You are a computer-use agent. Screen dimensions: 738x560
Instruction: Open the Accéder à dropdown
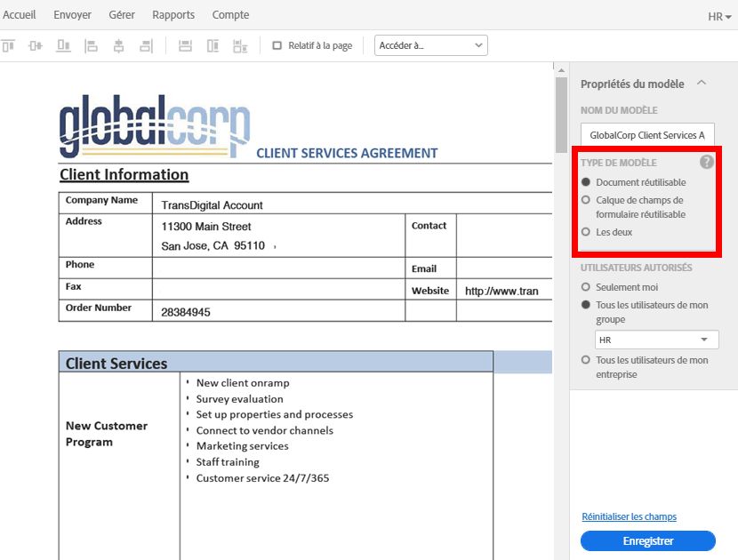(430, 45)
